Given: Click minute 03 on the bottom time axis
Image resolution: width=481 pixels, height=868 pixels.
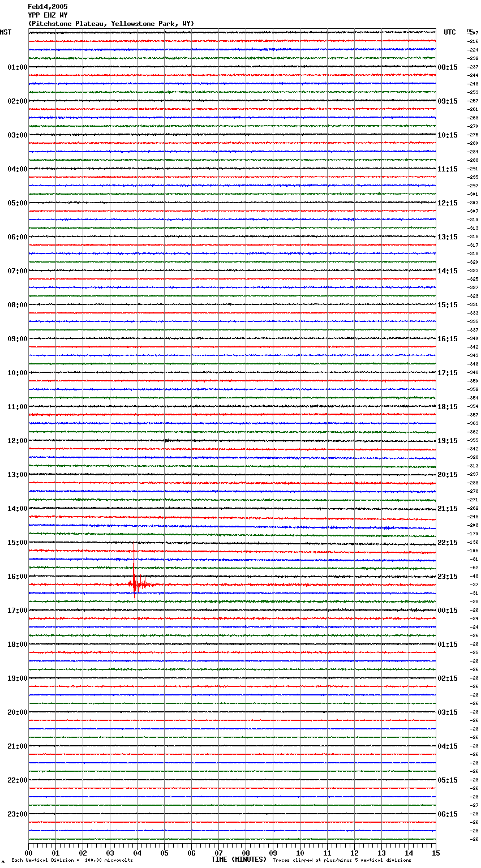Looking at the screenshot, I should pyautogui.click(x=110, y=853).
